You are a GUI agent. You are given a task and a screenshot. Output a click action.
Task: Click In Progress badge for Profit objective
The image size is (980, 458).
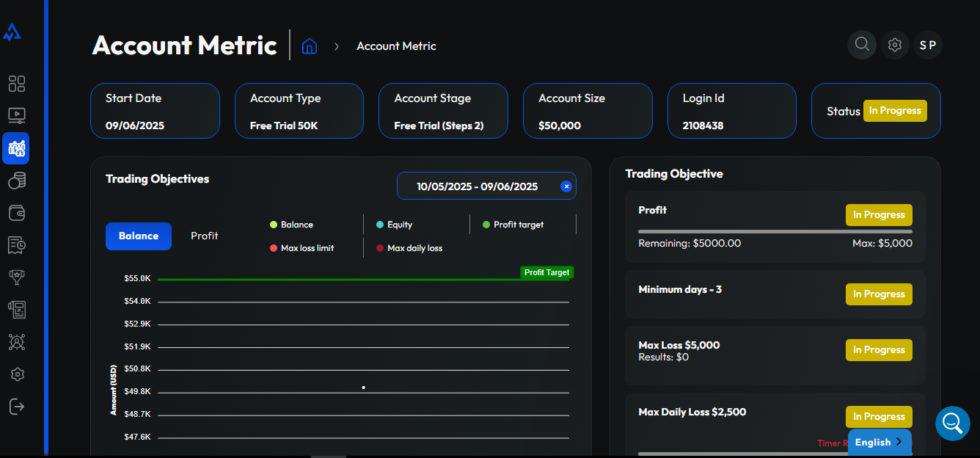tap(879, 215)
